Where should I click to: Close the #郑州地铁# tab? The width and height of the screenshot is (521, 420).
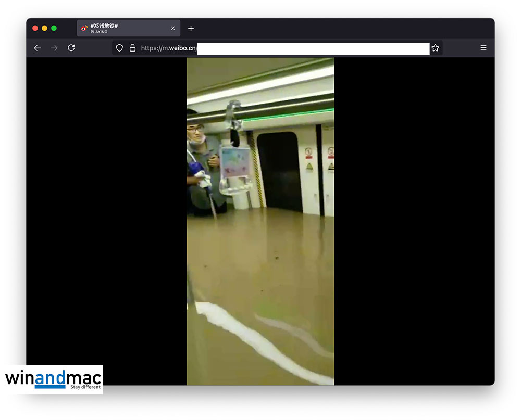point(173,28)
